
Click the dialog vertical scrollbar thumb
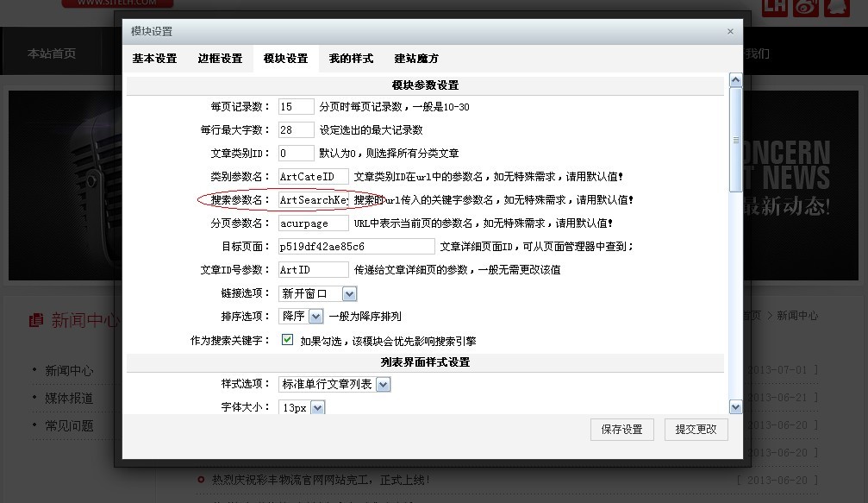pos(735,140)
